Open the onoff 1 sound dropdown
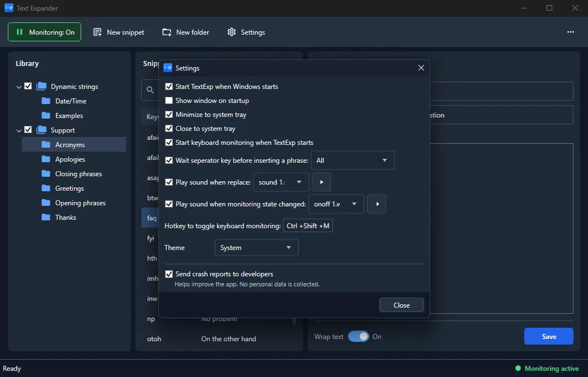Screen dimensions: 588x377 pos(336,204)
